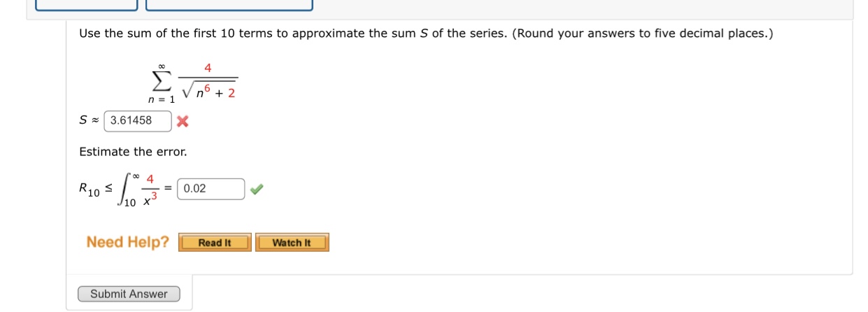Click the wider outlined box at top
Viewport: 868px width, 312px height.
point(229,5)
